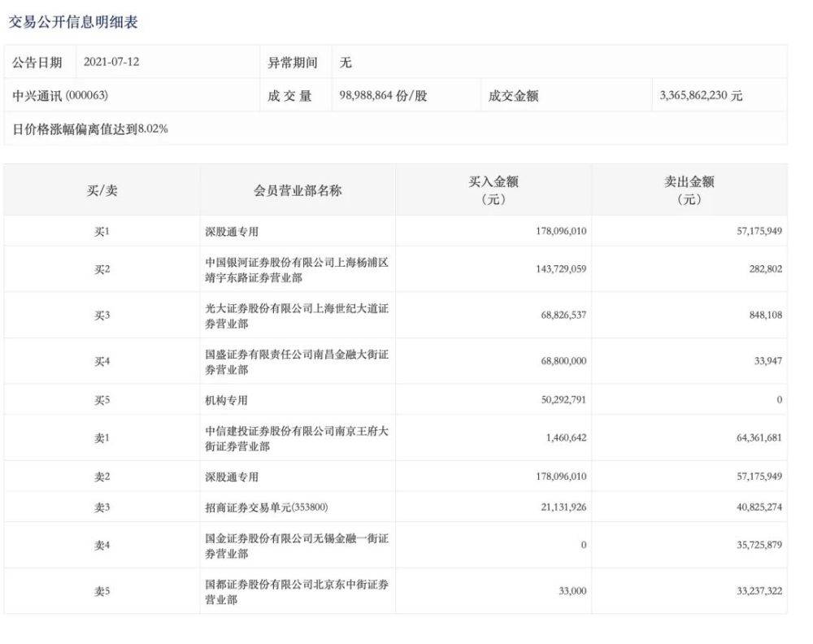
Task: Click the 卖出金额 column header
Action: pos(689,189)
